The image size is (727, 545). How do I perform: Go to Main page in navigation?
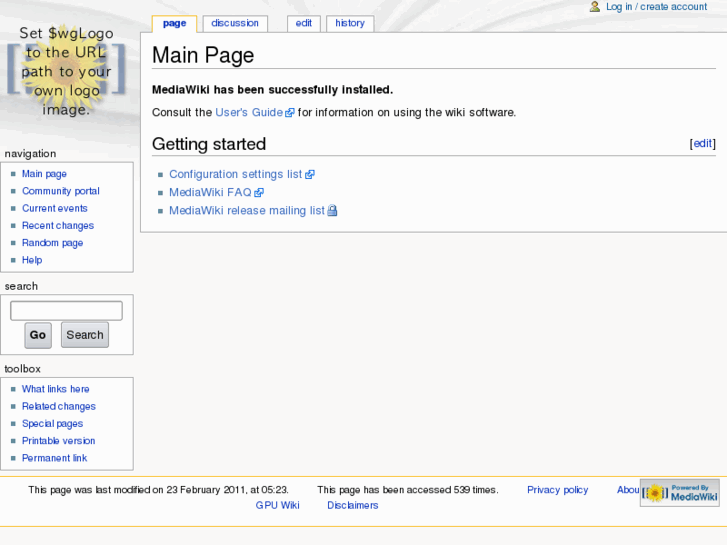(45, 174)
